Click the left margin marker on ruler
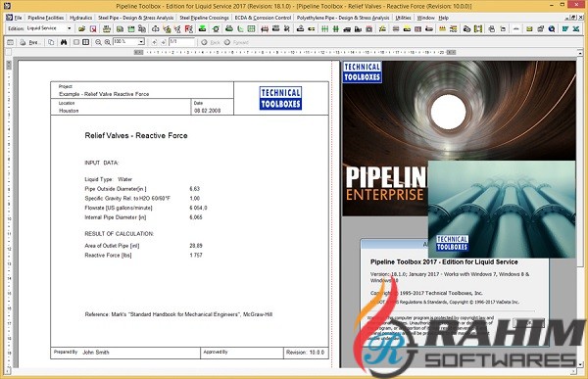Screen dimensions: 588x379 pos(138,53)
